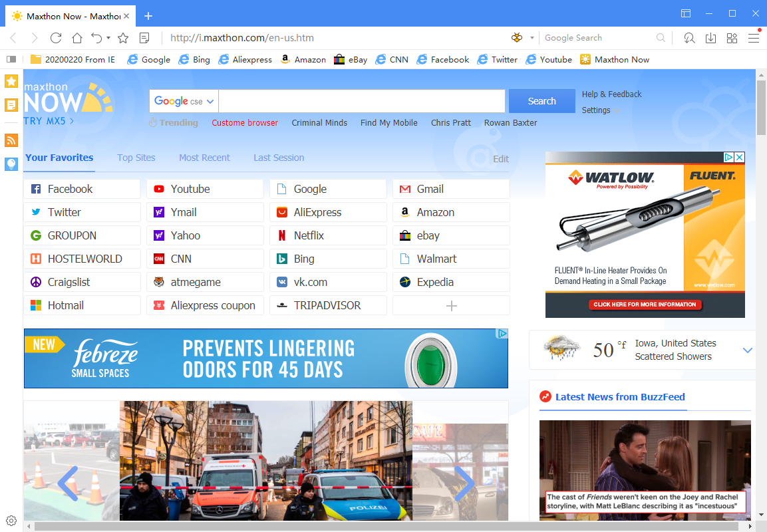Screen dimensions: 767x532
Task: Open the TRIPADVISOR favorite tile
Action: coord(328,306)
